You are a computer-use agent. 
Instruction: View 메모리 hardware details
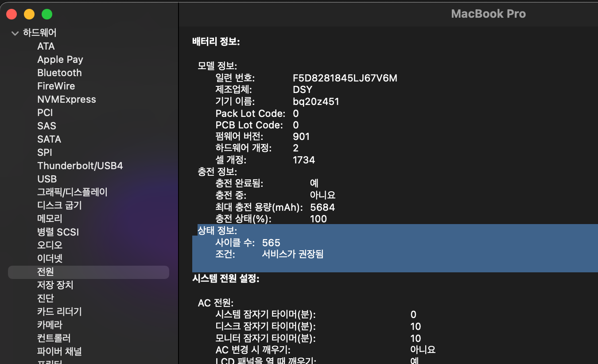click(49, 218)
